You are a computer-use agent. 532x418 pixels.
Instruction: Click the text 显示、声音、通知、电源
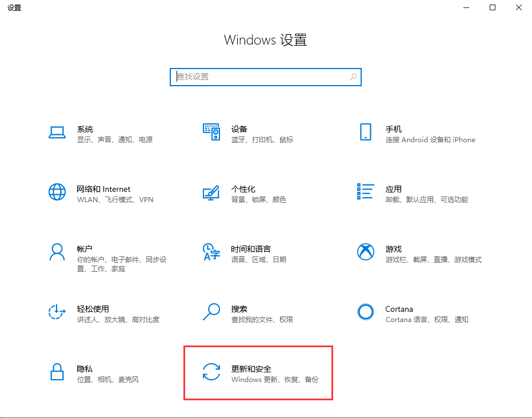[x=115, y=140]
